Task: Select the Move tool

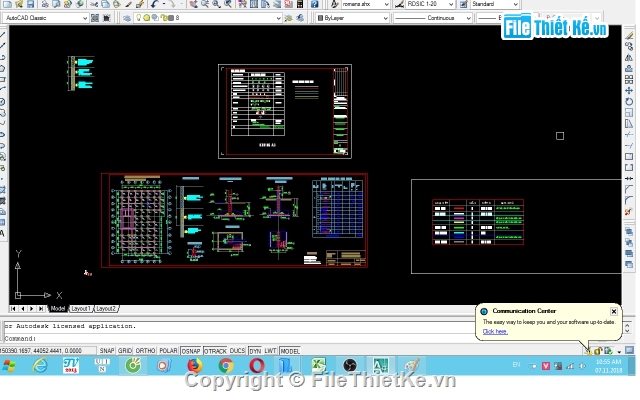Action: point(629,90)
